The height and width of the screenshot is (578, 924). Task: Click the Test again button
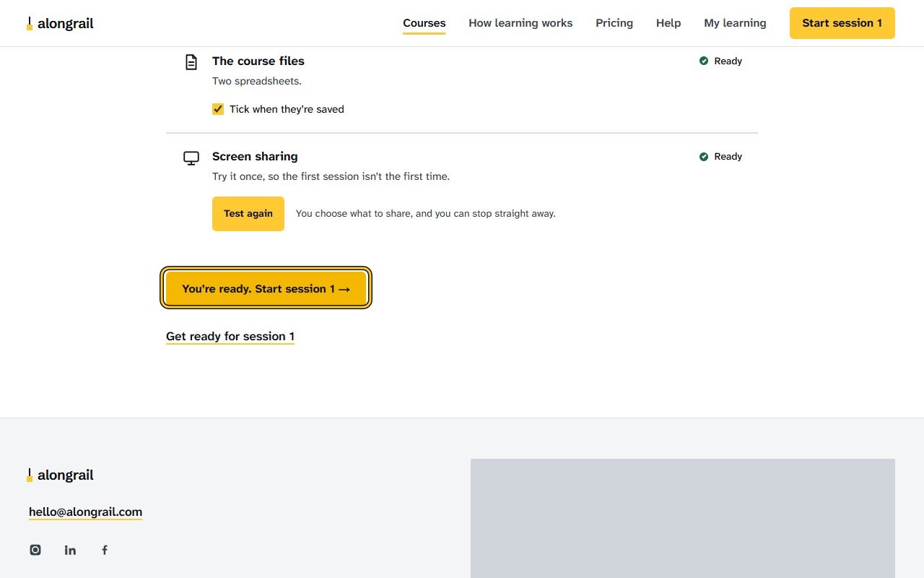click(x=248, y=214)
